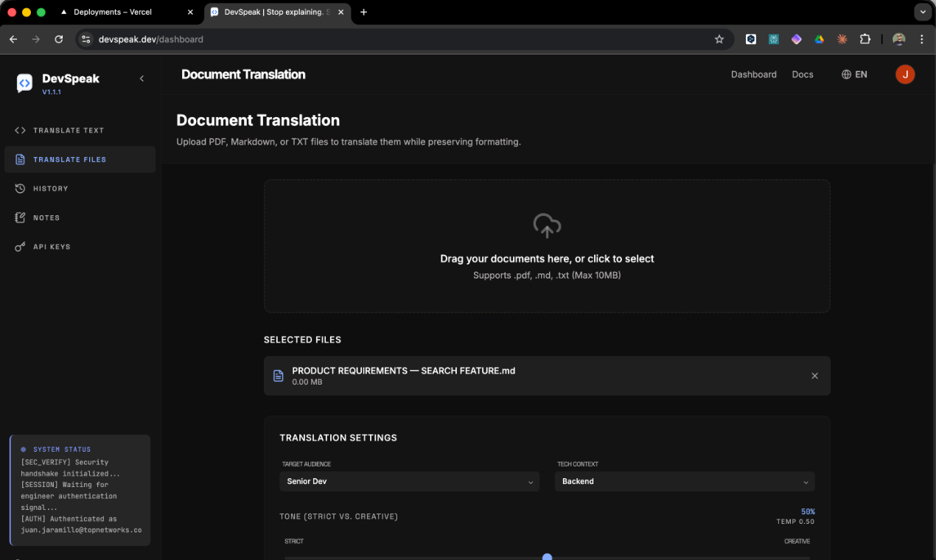The image size is (936, 560).
Task: Focus the devspeak.dev/dashboard address bar
Action: [404, 39]
